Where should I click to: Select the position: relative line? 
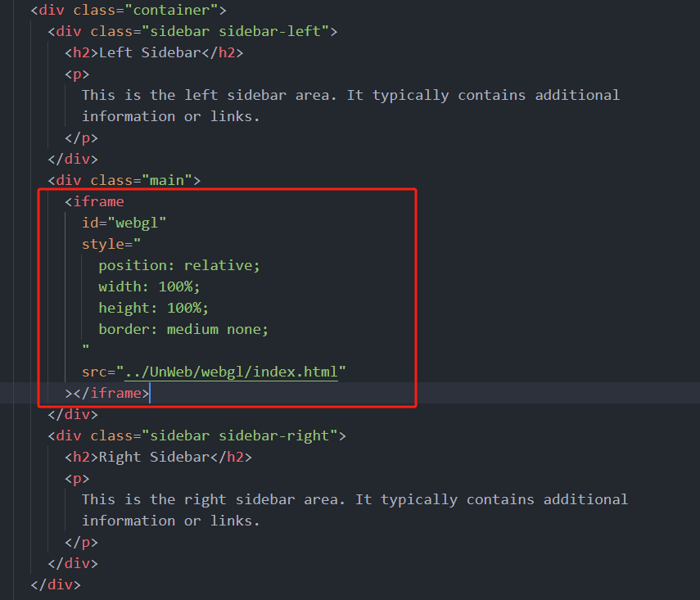click(178, 265)
